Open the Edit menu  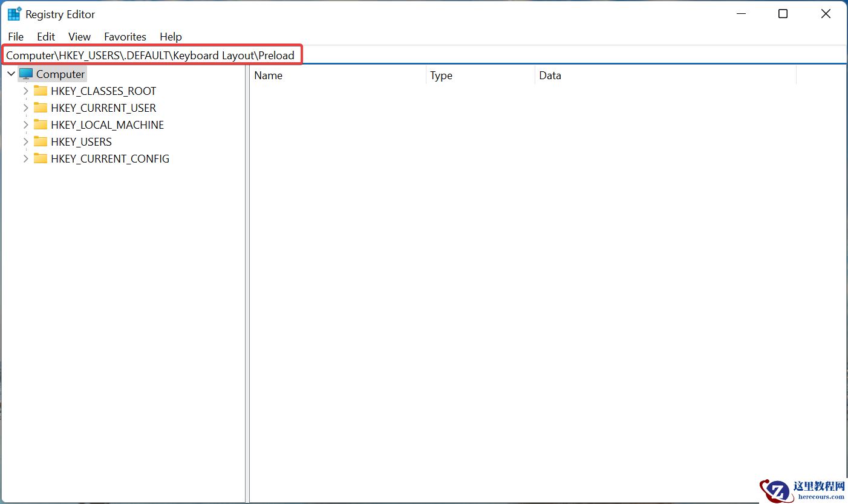click(46, 37)
